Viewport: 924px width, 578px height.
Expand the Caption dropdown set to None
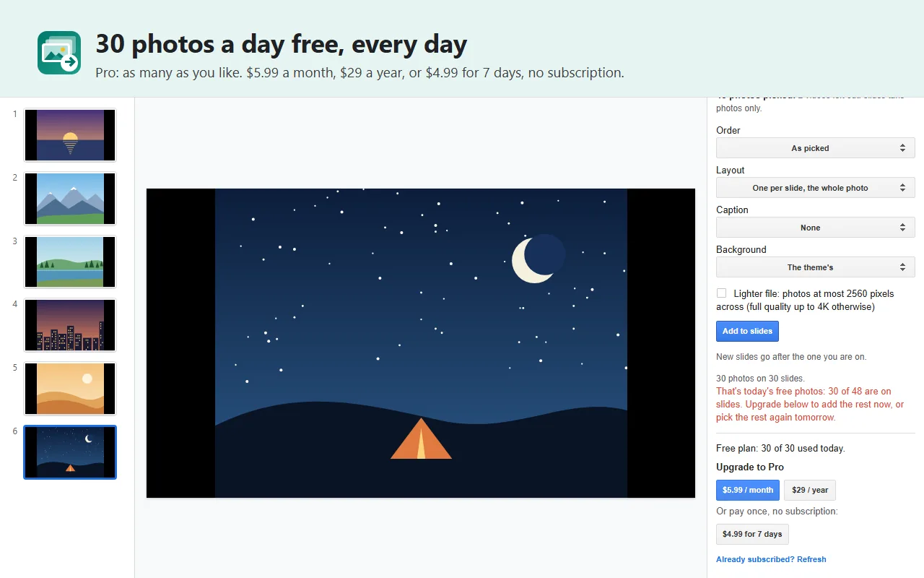pos(816,228)
